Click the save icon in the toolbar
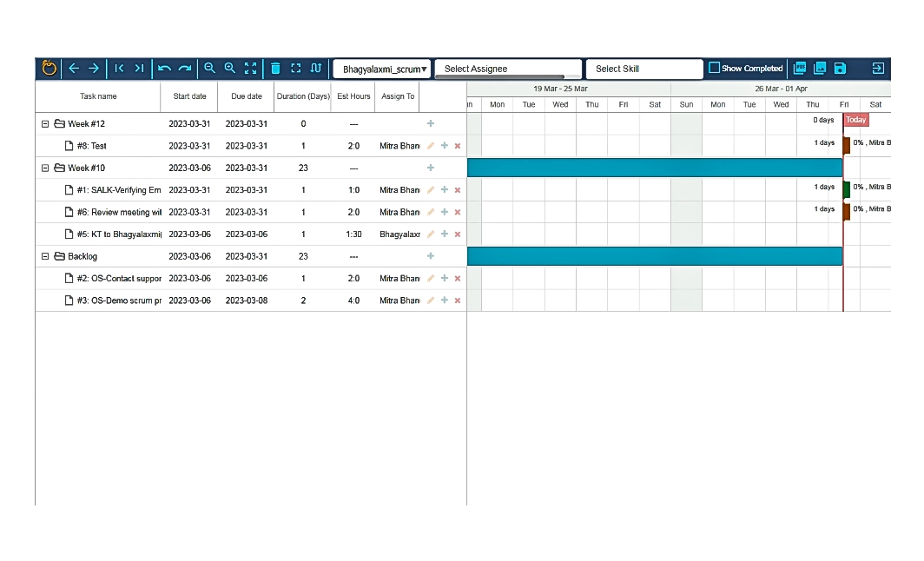Screen dimensions: 924x561 [x=839, y=68]
